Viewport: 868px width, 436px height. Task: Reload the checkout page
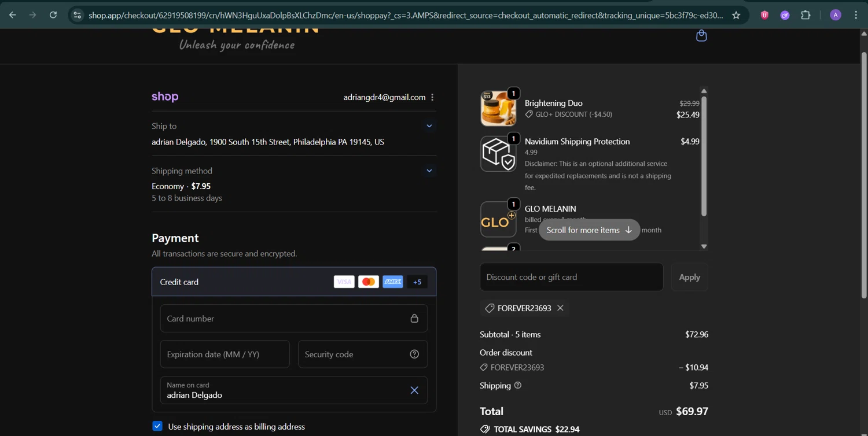[53, 15]
